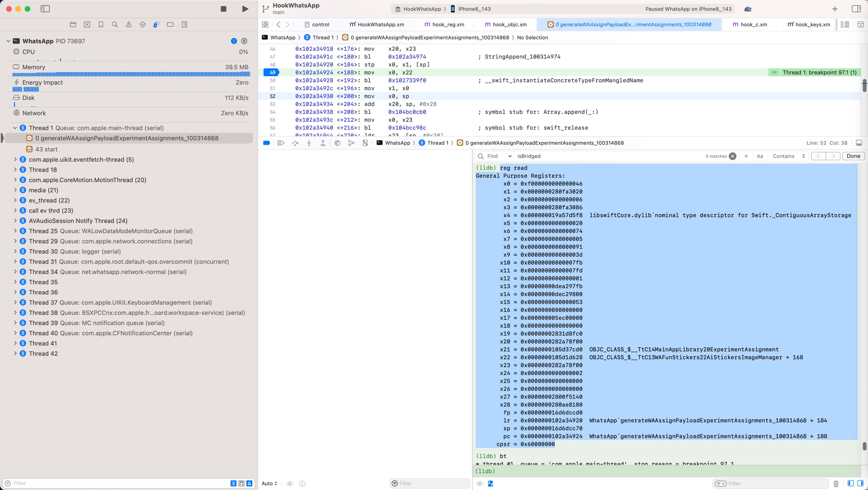Open the Bookmark navigator icon
Viewport: 868px width, 490px height.
point(101,25)
